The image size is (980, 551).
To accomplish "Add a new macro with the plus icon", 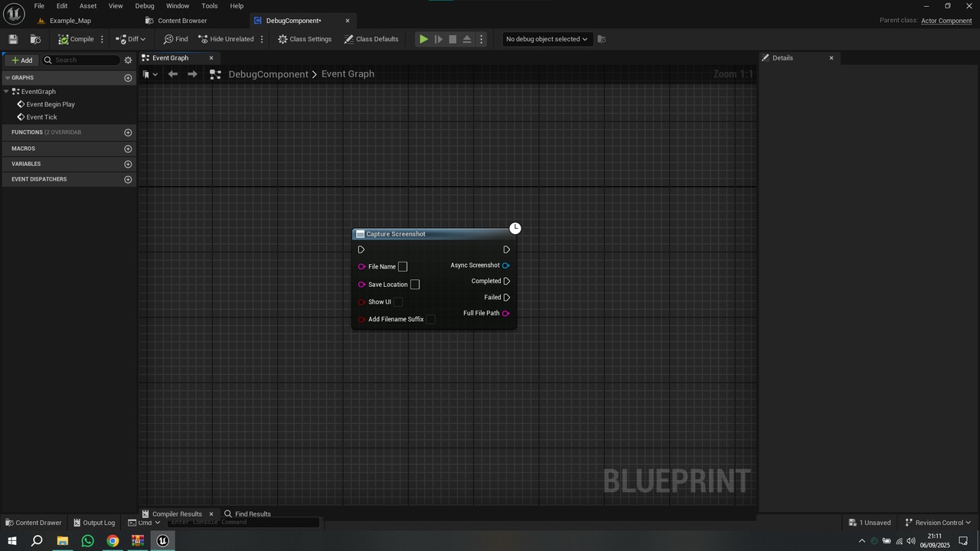I will coord(128,148).
